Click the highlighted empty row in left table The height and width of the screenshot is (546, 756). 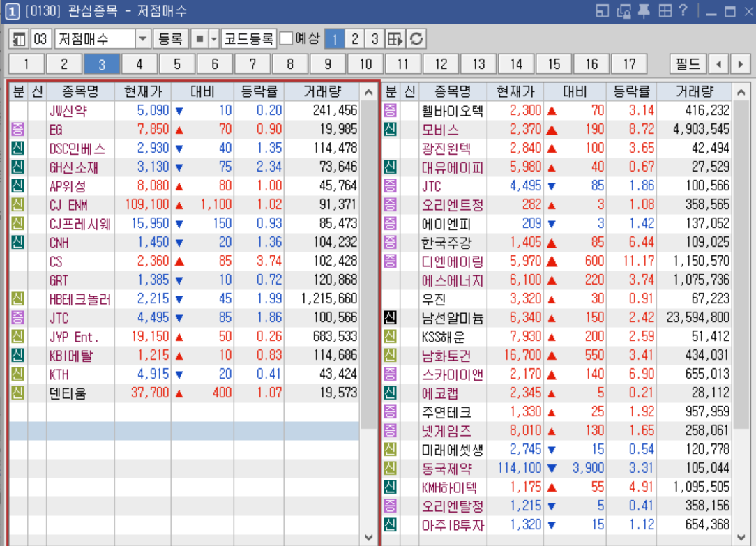click(x=183, y=431)
